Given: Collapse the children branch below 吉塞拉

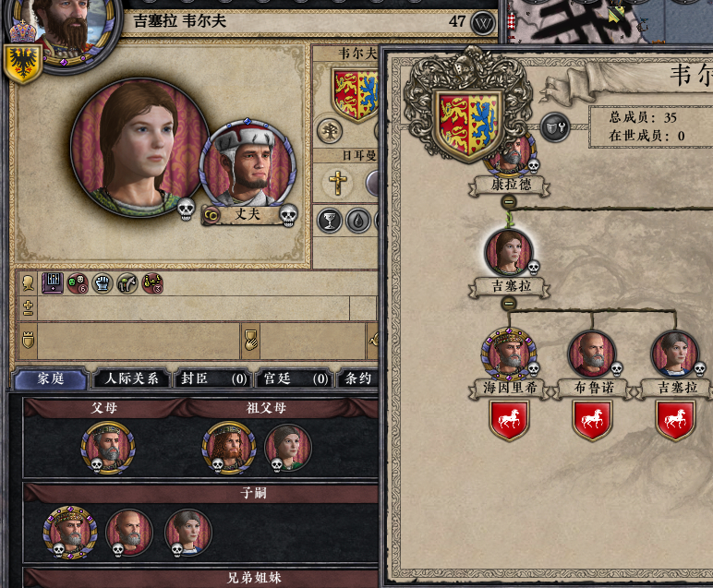Looking at the screenshot, I should [x=509, y=303].
